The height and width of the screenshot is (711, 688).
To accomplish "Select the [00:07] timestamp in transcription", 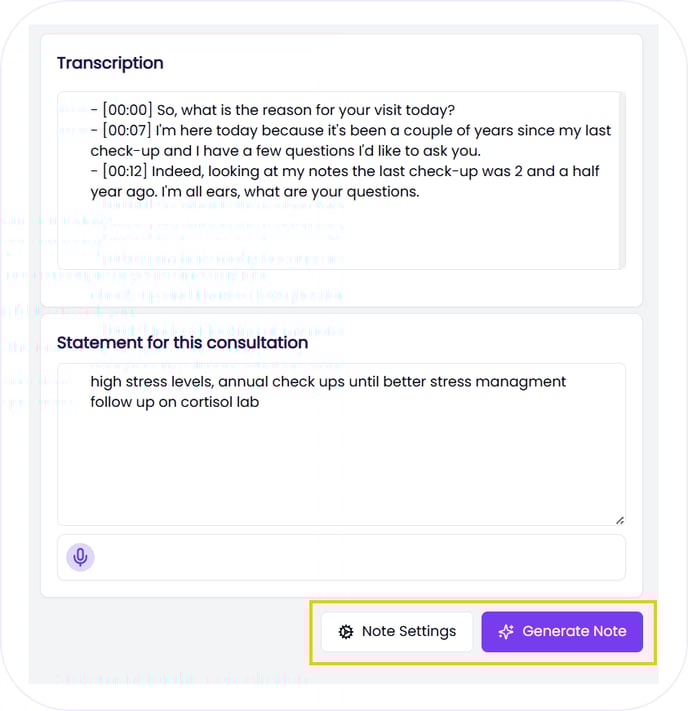I will 128,130.
